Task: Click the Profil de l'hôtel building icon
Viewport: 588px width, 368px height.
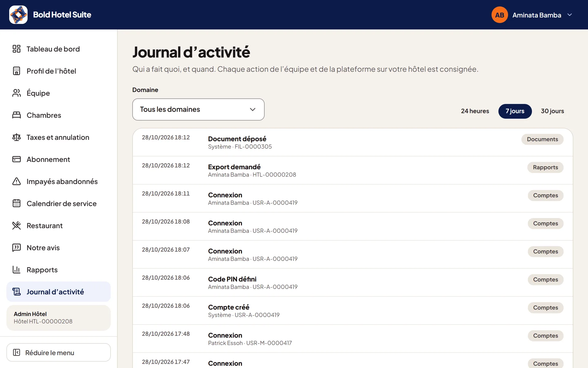Action: 17,71
